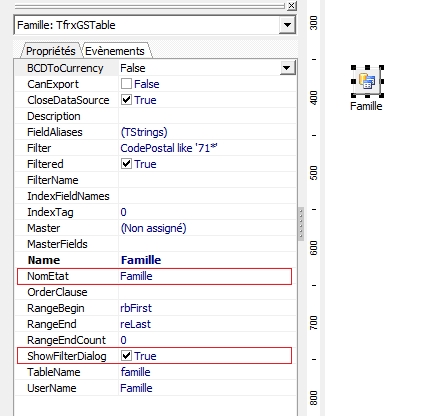
Task: Expand the BCDToCurrency value dropdown
Action: coord(287,68)
